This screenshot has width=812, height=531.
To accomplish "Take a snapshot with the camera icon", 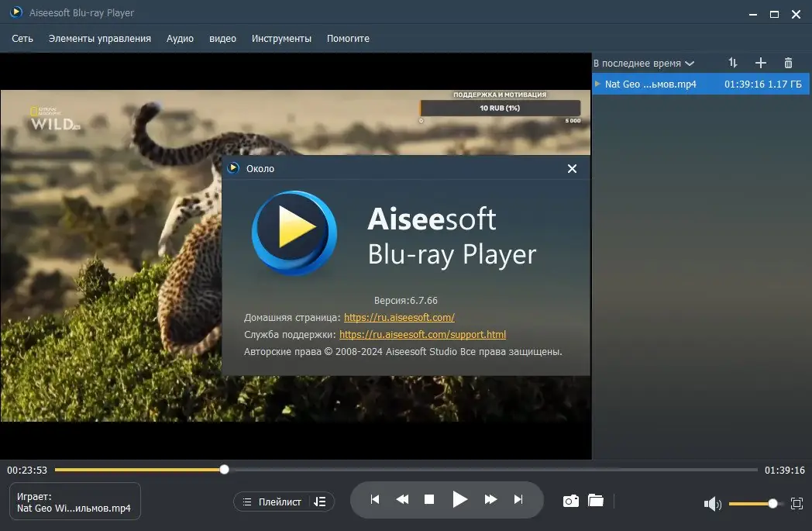I will click(x=571, y=501).
